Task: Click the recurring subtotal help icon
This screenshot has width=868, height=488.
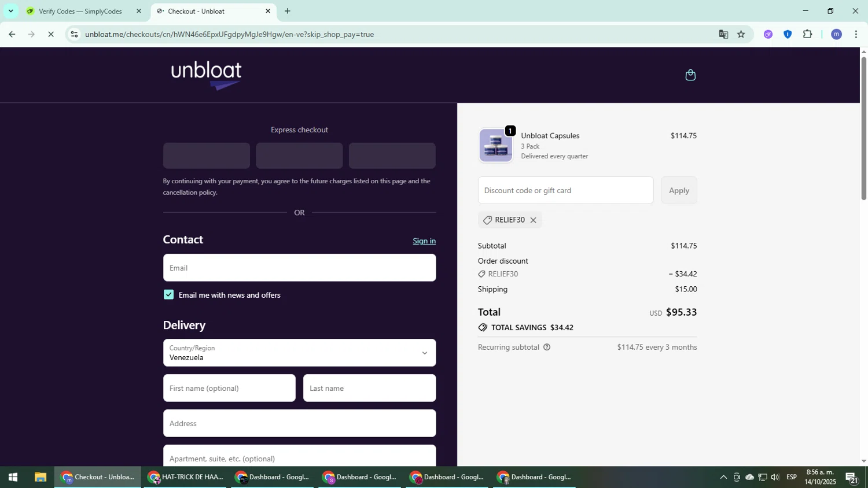Action: [x=547, y=347]
